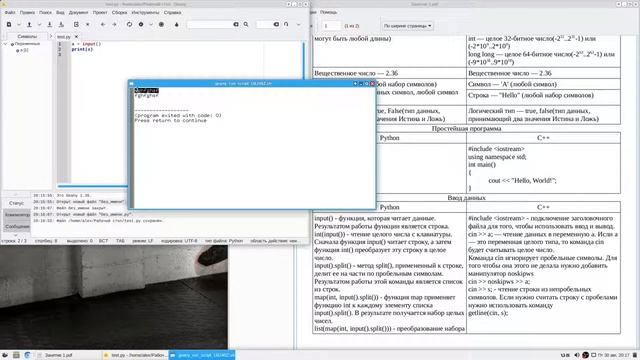The image size is (640, 360).
Task: Select the geany_run_script taskbar button
Action: [x=202, y=356]
